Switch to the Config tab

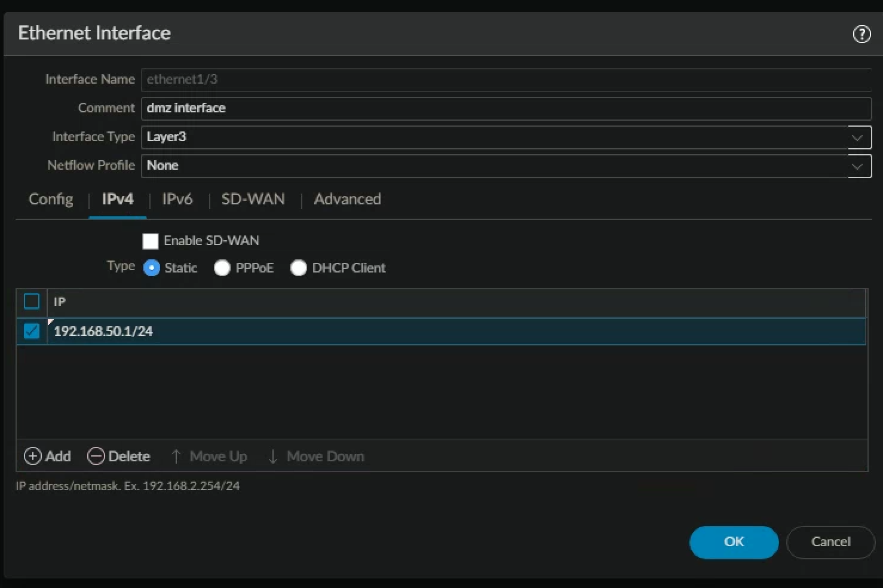pyautogui.click(x=51, y=199)
